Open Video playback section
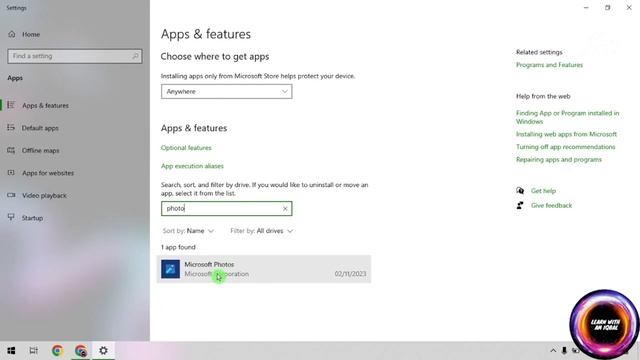The image size is (640, 360). click(44, 195)
